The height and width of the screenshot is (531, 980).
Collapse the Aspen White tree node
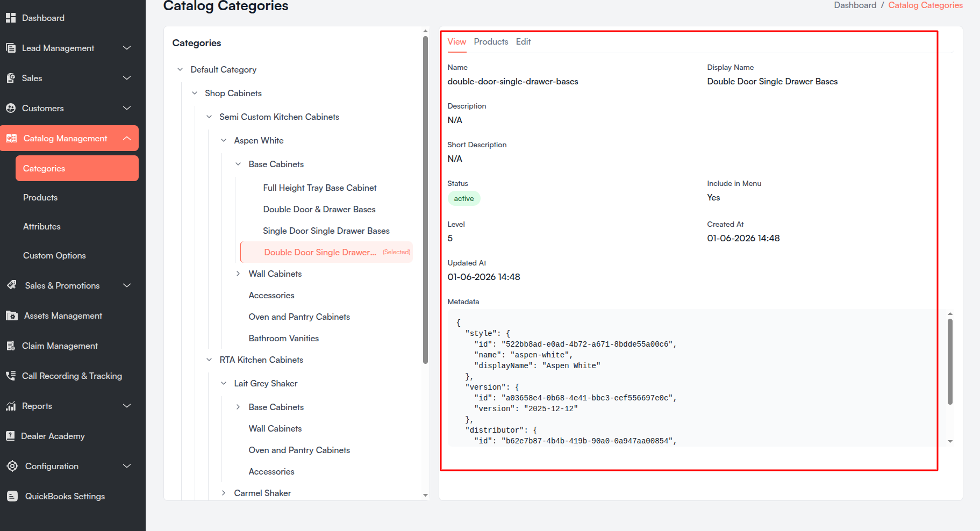224,140
